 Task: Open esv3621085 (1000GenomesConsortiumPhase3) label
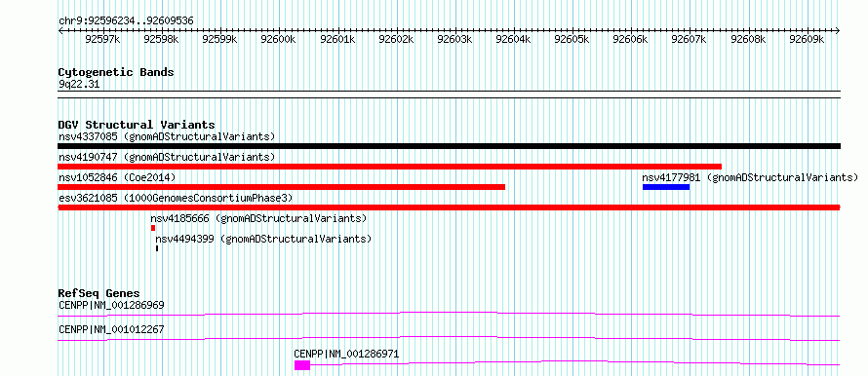click(x=176, y=198)
